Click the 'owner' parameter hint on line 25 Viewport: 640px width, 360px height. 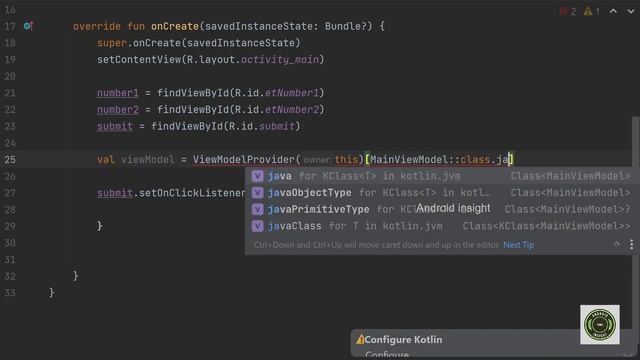(317, 160)
